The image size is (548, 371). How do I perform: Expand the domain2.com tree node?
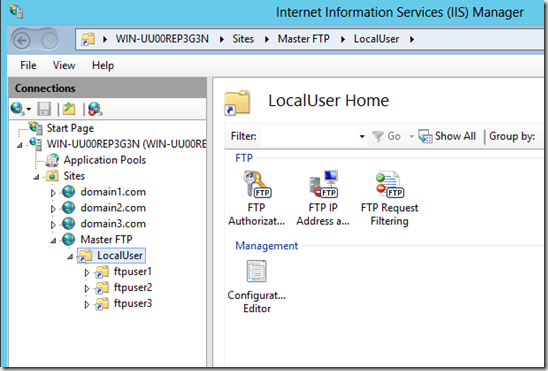(53, 209)
